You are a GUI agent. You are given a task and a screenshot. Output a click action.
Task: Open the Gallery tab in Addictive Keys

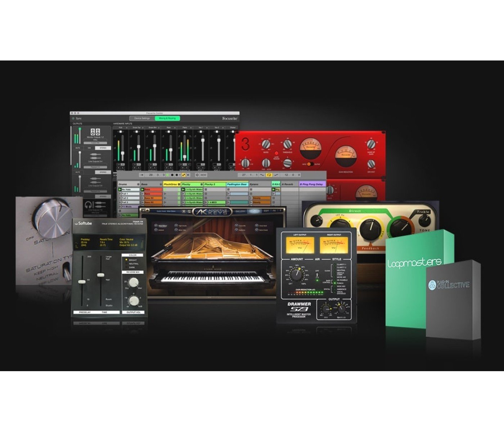[x=240, y=211]
